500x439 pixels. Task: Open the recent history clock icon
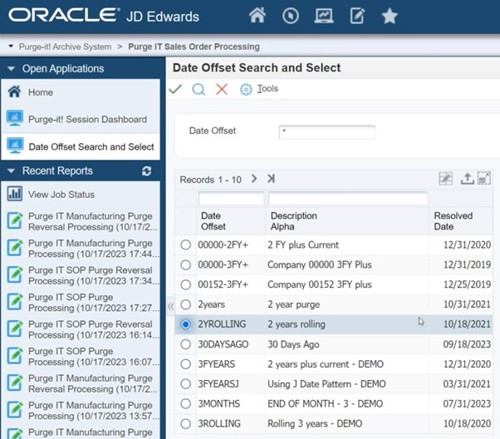coord(290,16)
